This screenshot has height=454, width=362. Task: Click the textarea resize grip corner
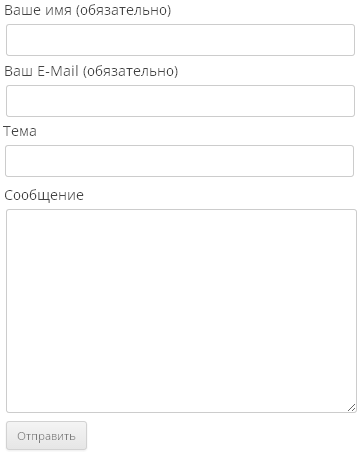click(351, 408)
